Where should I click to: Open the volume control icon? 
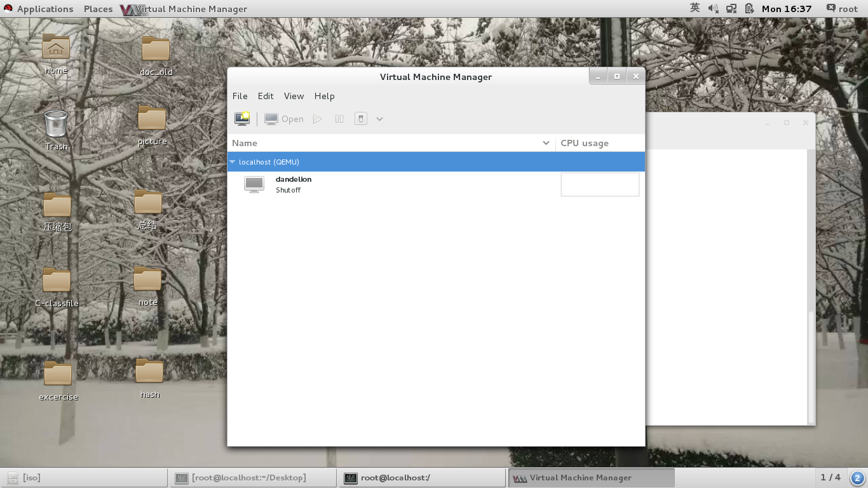pyautogui.click(x=713, y=9)
